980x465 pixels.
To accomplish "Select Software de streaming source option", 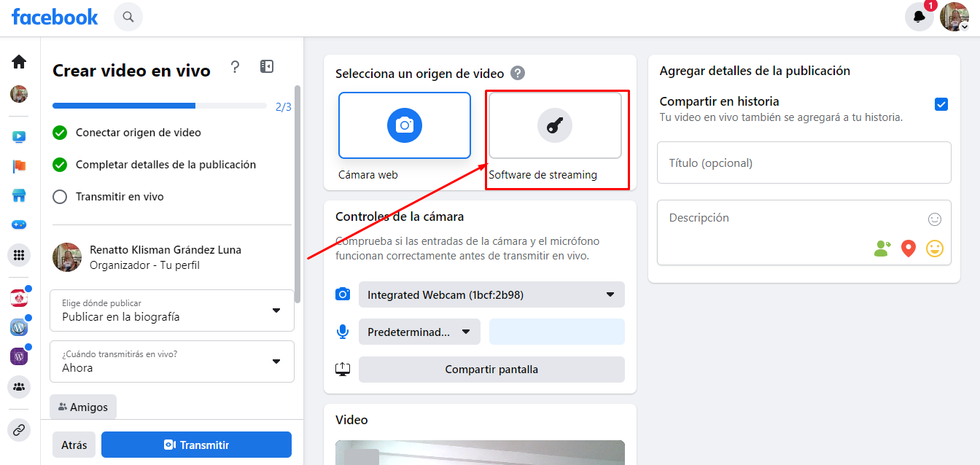I will pyautogui.click(x=555, y=125).
